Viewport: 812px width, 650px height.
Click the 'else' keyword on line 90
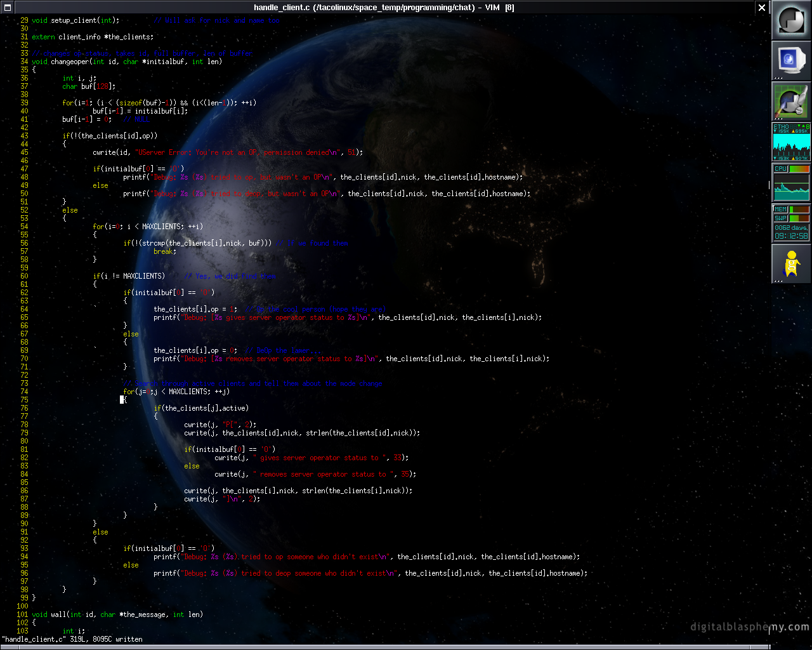100,532
